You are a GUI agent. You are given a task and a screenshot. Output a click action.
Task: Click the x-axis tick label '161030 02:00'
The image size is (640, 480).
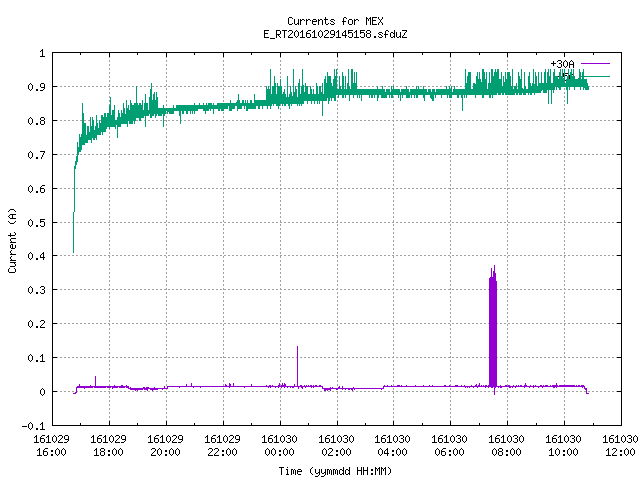click(x=336, y=446)
